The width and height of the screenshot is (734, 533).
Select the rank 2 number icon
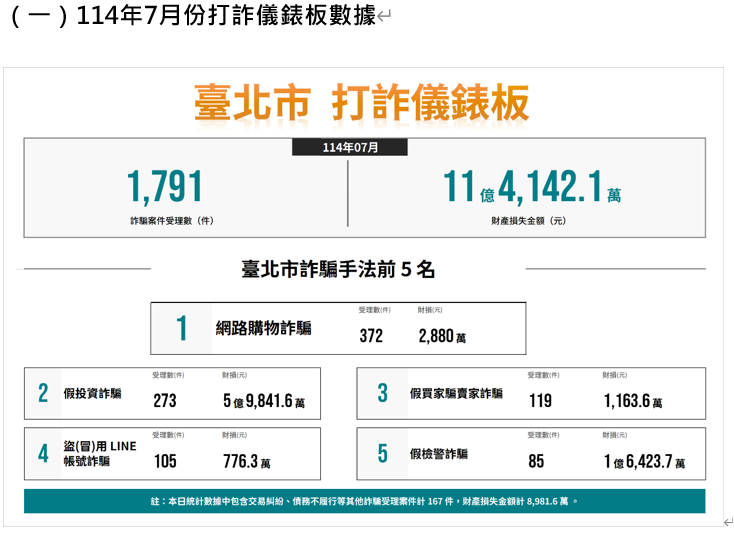[x=43, y=393]
